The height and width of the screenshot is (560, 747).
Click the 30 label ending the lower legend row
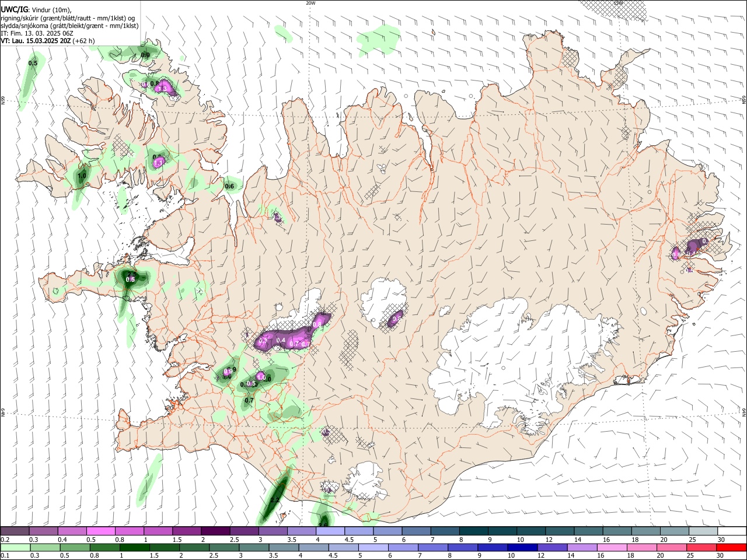pyautogui.click(x=721, y=556)
